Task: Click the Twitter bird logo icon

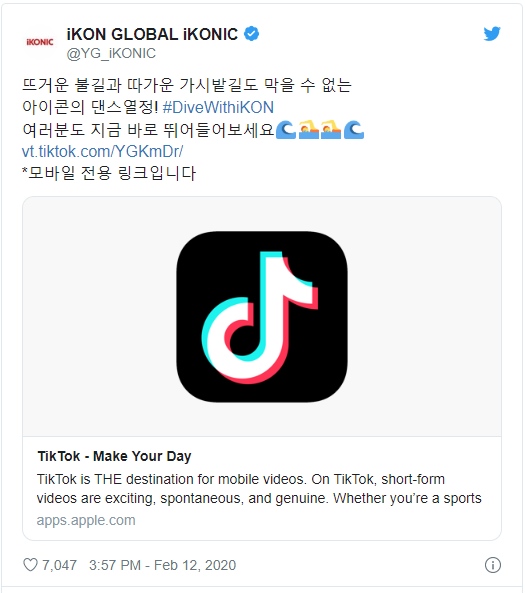Action: pyautogui.click(x=492, y=34)
